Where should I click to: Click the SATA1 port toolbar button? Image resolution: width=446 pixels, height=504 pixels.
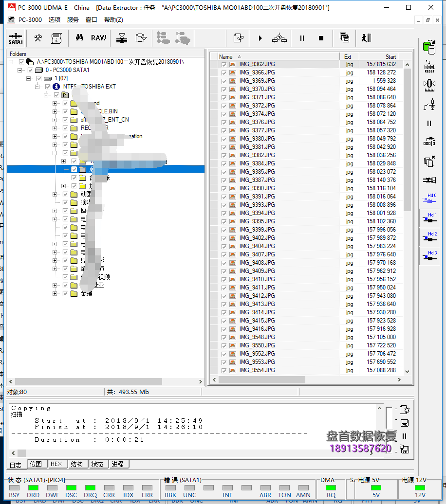click(x=16, y=38)
